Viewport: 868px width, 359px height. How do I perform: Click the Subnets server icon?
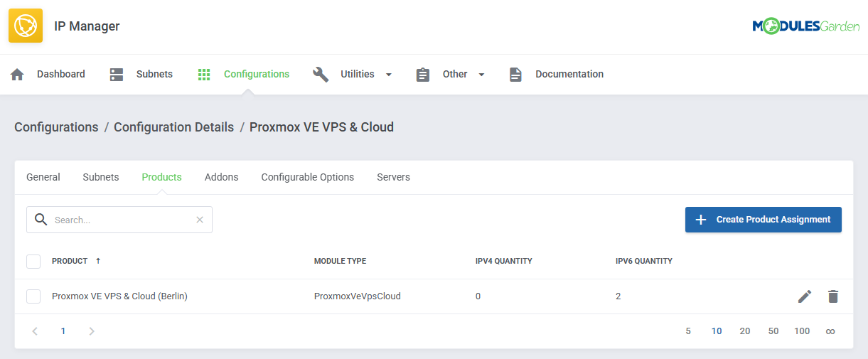(117, 75)
